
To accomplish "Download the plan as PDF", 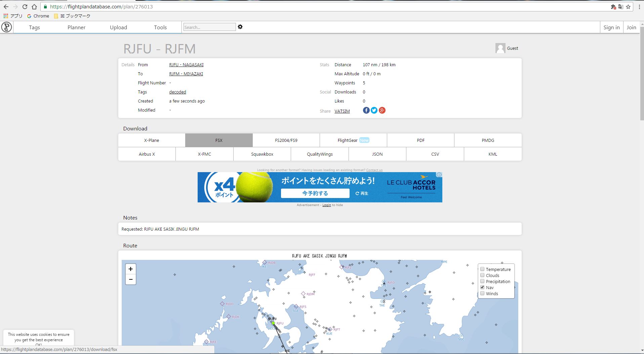I will [420, 140].
